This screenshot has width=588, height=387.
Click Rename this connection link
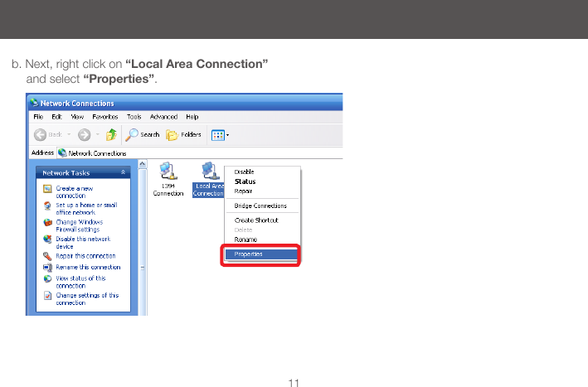[x=88, y=267]
